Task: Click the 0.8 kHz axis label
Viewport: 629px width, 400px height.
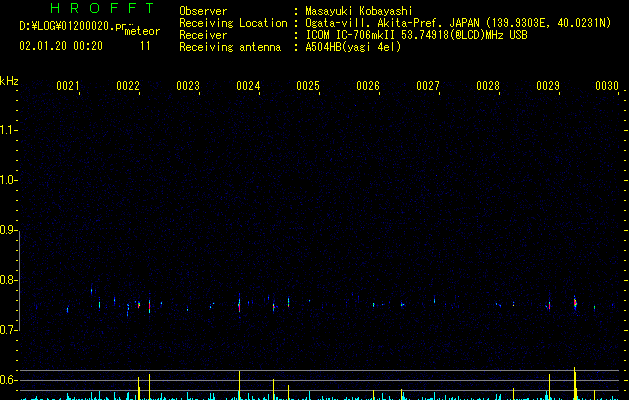Action: pyautogui.click(x=8, y=280)
